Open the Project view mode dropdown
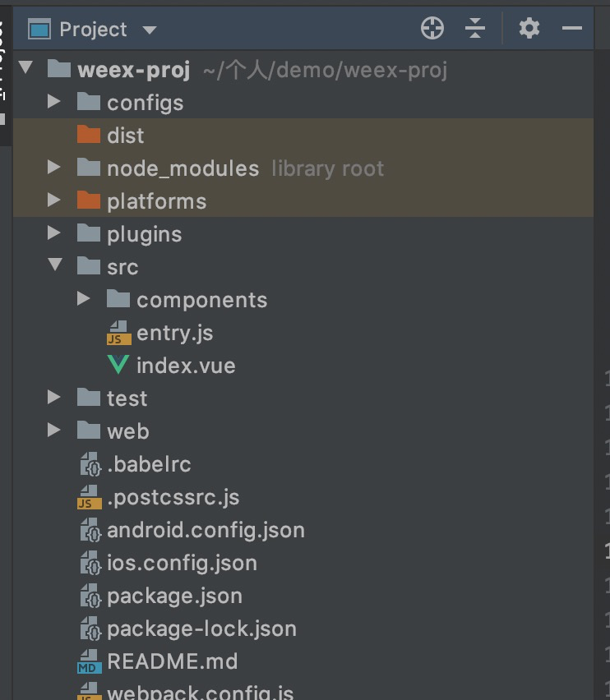Viewport: 610px width, 700px height. (149, 28)
